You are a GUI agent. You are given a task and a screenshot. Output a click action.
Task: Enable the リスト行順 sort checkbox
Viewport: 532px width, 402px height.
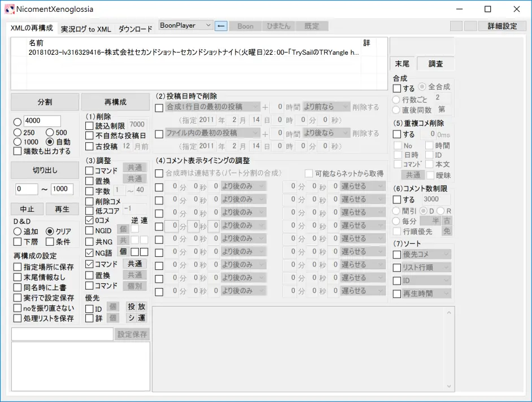pyautogui.click(x=397, y=268)
